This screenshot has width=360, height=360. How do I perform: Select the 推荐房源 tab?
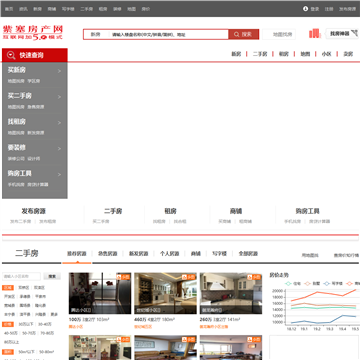77,254
